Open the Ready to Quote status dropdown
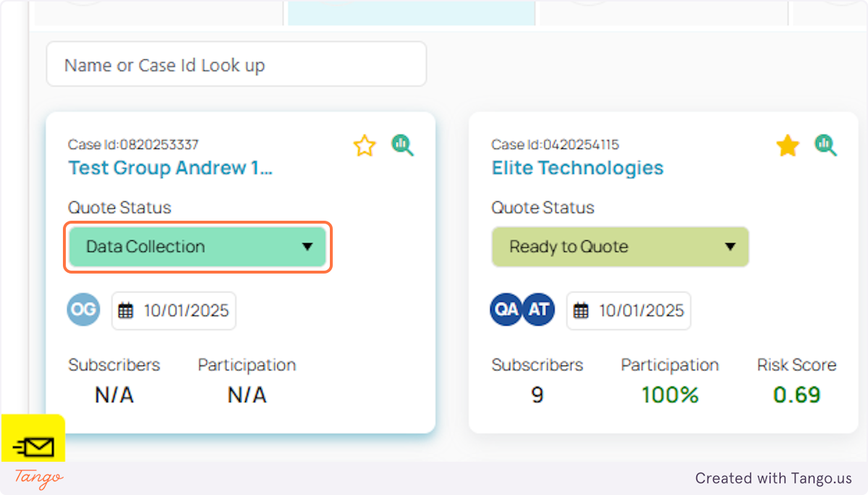Image resolution: width=868 pixels, height=495 pixels. [x=620, y=247]
